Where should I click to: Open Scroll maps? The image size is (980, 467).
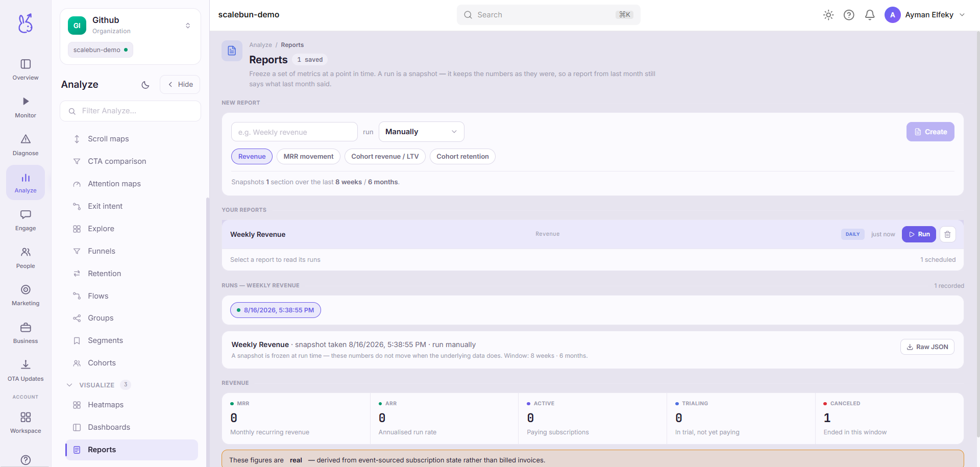click(132, 139)
